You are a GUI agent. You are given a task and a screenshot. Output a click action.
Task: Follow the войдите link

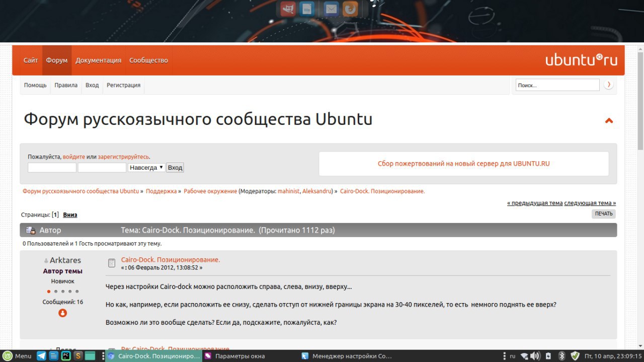[x=74, y=157]
